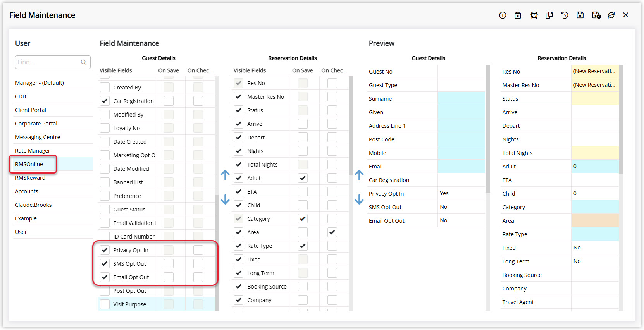Click preview Adult value showing 0
The width and height of the screenshot is (644, 330).
[x=595, y=167]
